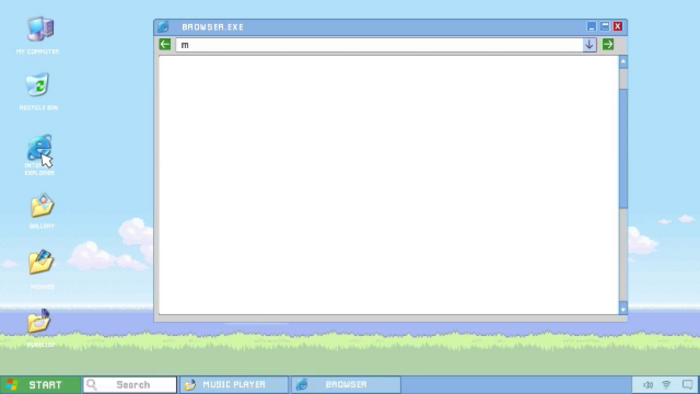This screenshot has width=700, height=394.
Task: Switch to Browser taskbar item
Action: click(346, 385)
